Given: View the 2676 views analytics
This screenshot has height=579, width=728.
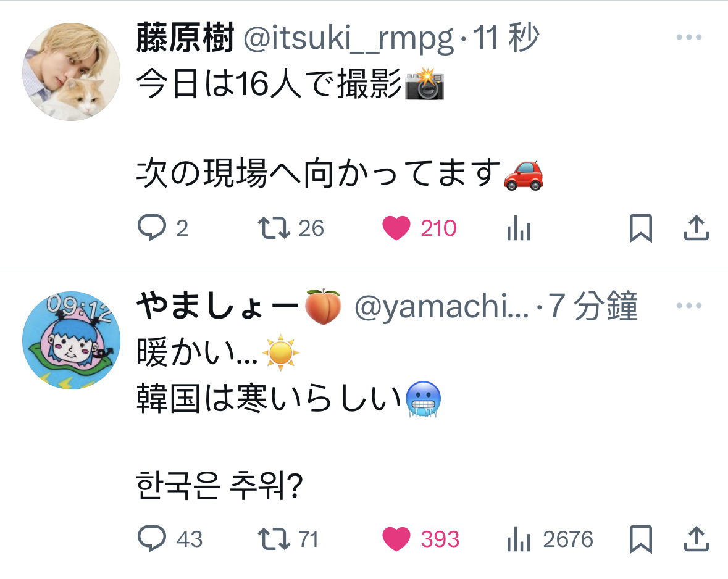Looking at the screenshot, I should [550, 539].
